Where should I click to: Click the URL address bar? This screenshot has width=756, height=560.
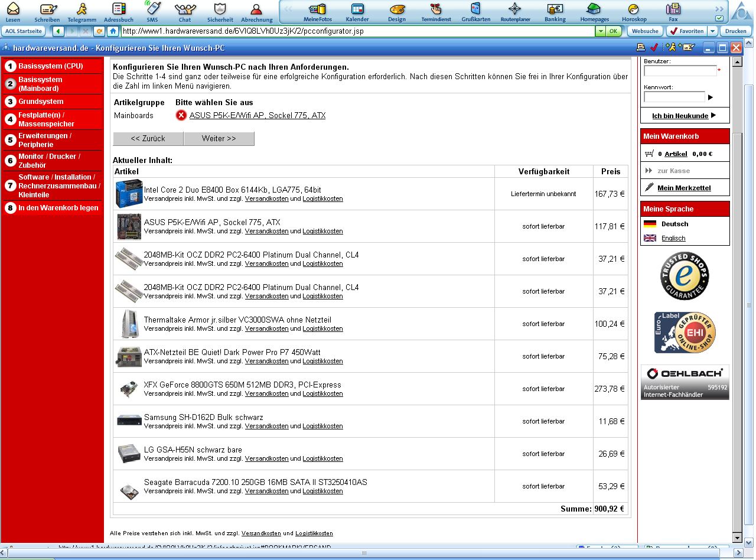tap(358, 31)
